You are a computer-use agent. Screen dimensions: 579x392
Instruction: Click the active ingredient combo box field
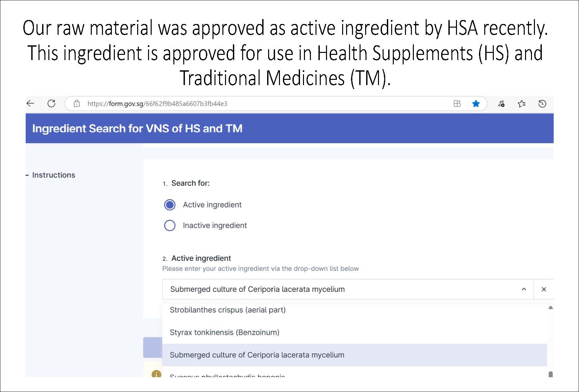329,289
